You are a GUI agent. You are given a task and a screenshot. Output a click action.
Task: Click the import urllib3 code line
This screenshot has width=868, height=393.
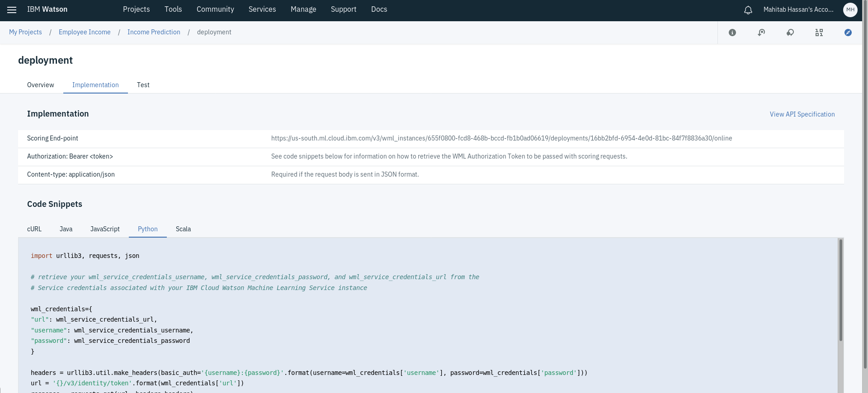[x=85, y=256]
